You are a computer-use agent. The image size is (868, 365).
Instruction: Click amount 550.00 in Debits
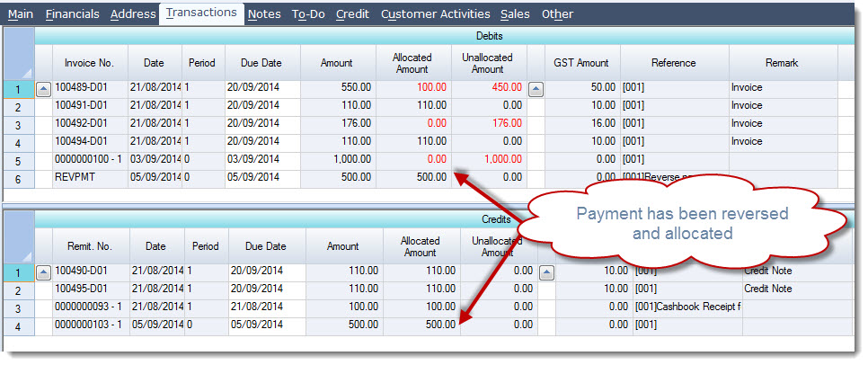(x=338, y=87)
